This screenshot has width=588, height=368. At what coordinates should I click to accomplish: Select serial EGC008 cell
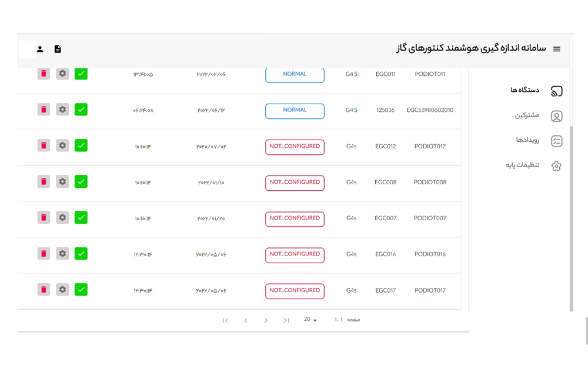point(386,182)
